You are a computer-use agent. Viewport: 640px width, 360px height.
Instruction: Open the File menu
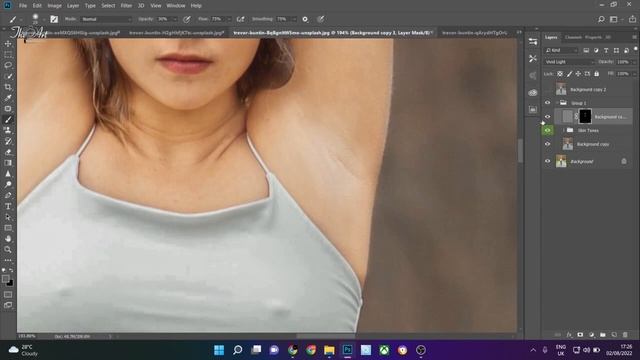point(23,6)
